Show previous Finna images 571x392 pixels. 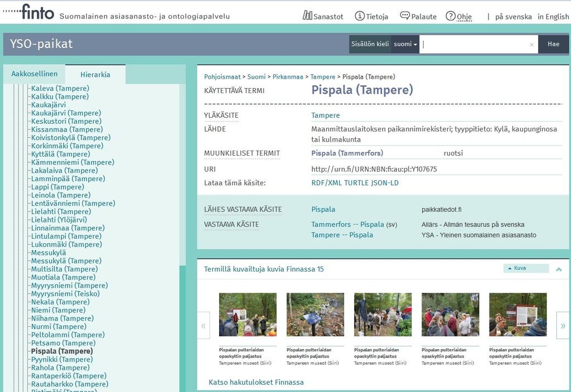point(203,326)
